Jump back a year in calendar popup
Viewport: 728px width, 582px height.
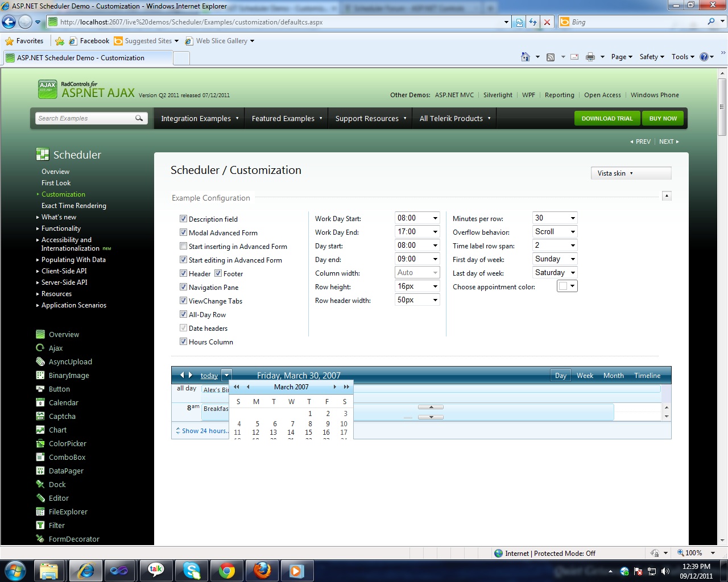click(x=237, y=387)
